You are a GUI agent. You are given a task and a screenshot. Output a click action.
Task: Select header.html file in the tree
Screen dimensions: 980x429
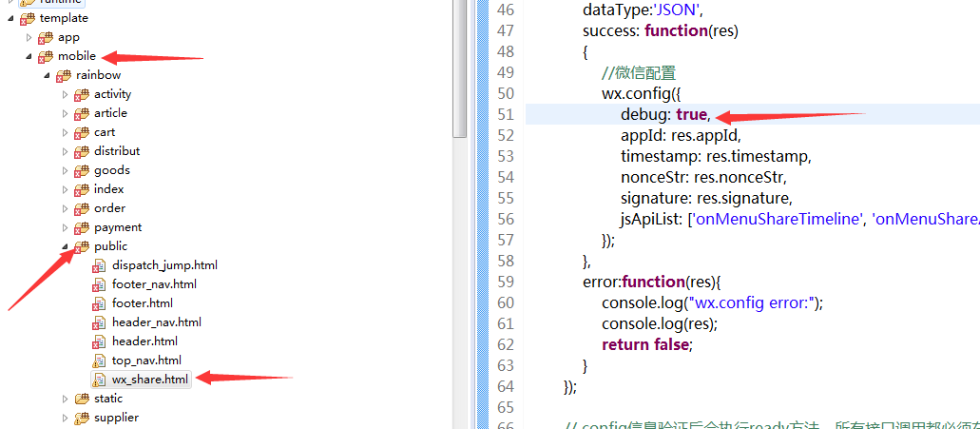pos(144,341)
